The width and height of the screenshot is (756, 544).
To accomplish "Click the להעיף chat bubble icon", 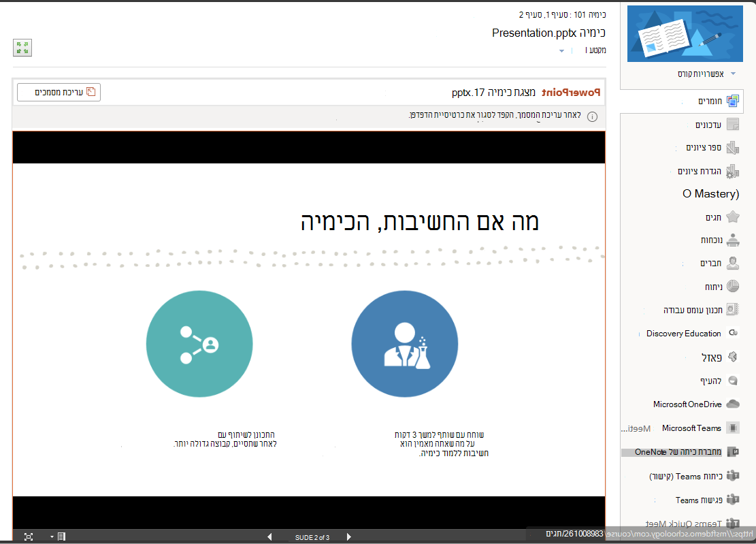I will pos(732,381).
